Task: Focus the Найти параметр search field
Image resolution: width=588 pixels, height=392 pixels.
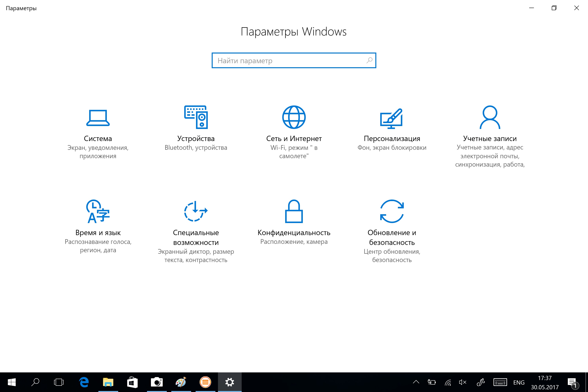Action: pos(294,61)
